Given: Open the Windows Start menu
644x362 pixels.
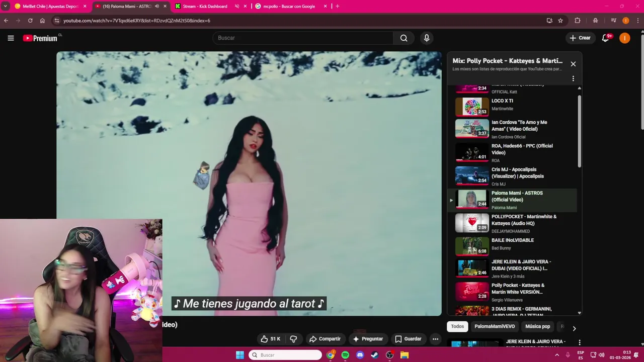Looking at the screenshot, I should [240, 355].
